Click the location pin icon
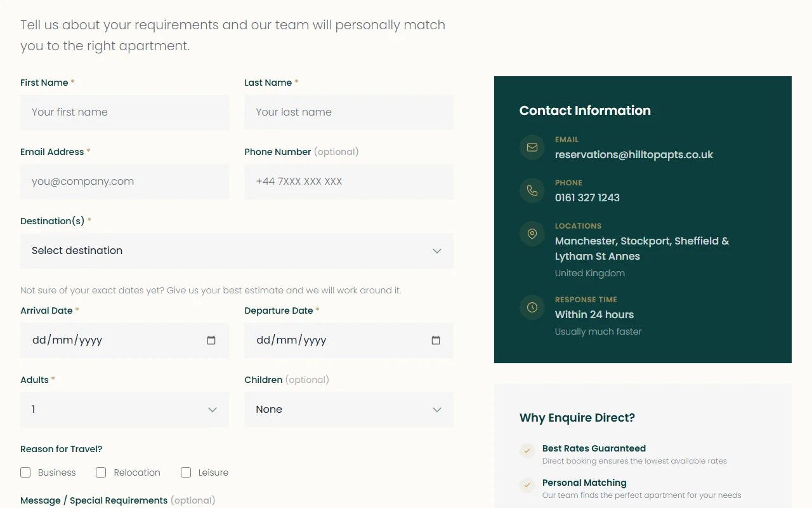 pos(532,234)
